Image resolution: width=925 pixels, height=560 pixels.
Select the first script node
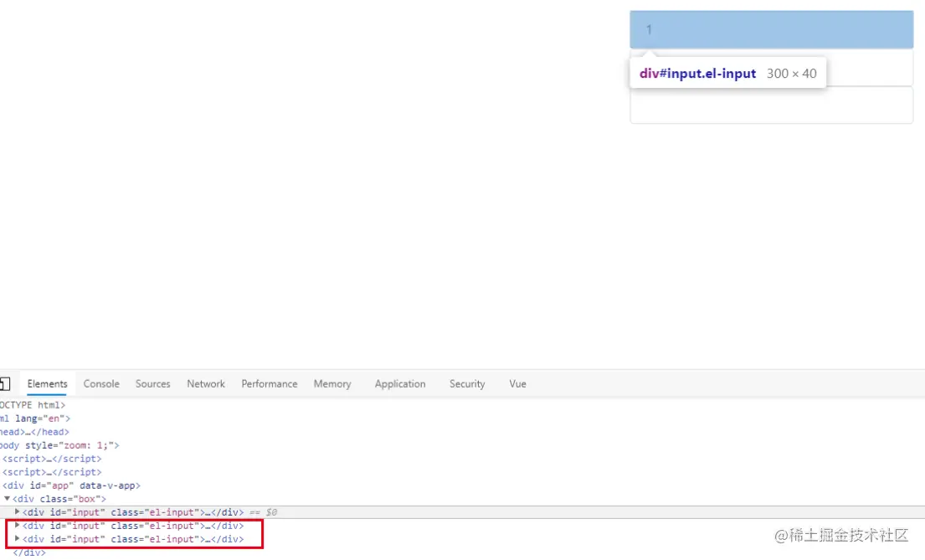pos(52,459)
